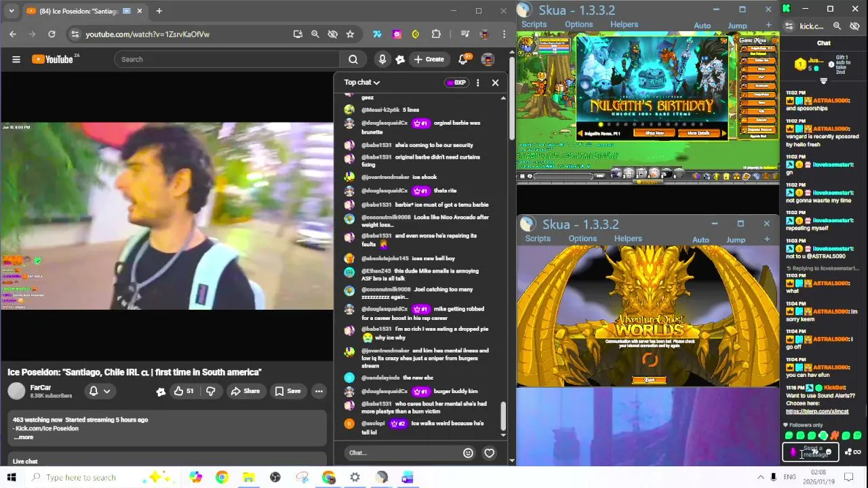Open Settings gear from the taskbar

tap(355, 477)
